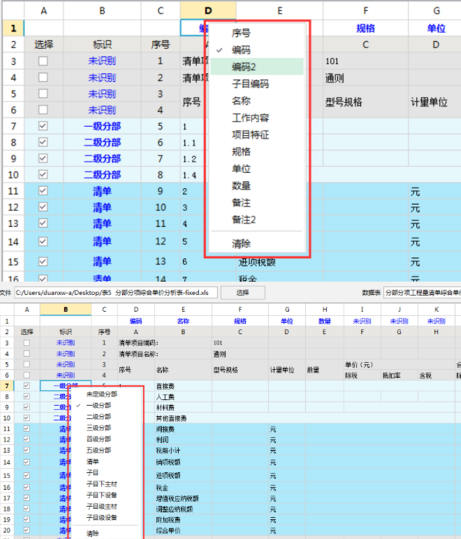The image size is (461, 539).
Task: Click the 选择 button next to the file path
Action: [243, 293]
